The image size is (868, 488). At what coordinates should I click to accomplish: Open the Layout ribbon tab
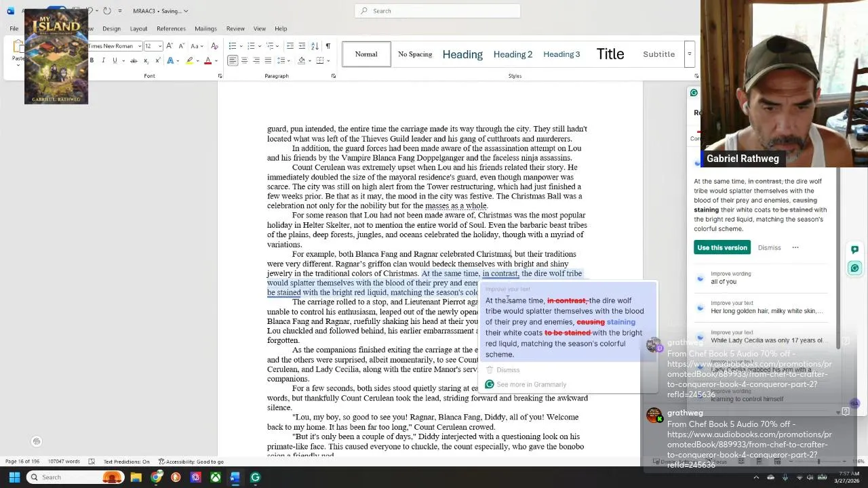(x=138, y=28)
